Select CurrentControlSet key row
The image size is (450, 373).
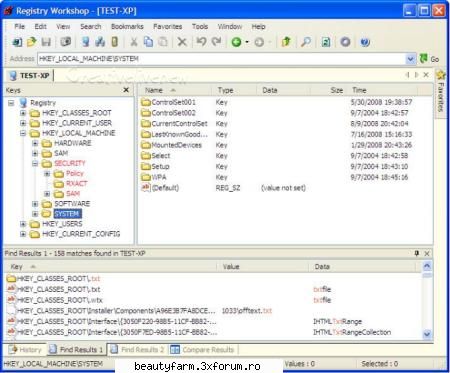coord(285,124)
